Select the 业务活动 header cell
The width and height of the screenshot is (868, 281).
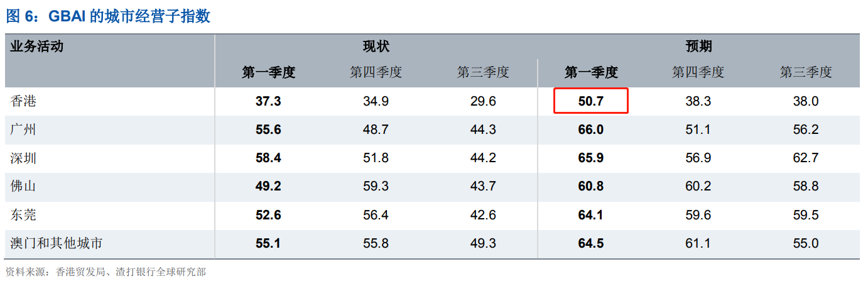[x=37, y=47]
